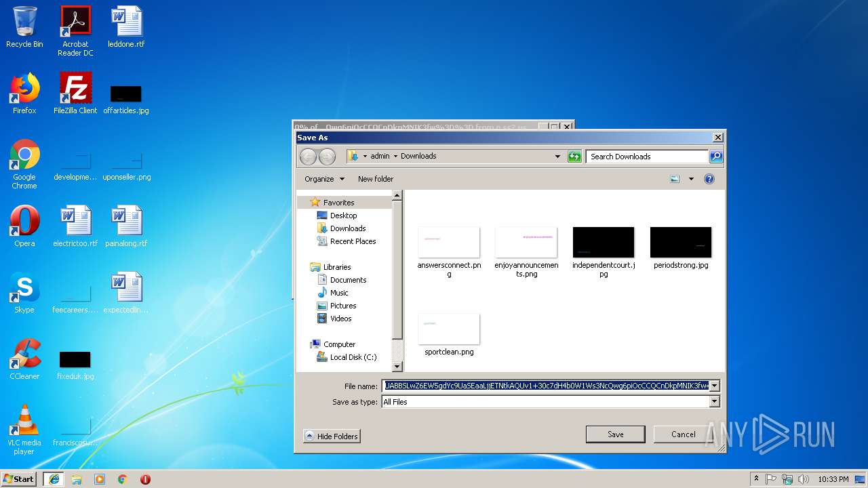Screen dimensions: 868x488
Task: Select Favorites in the navigation pane
Action: tap(338, 203)
